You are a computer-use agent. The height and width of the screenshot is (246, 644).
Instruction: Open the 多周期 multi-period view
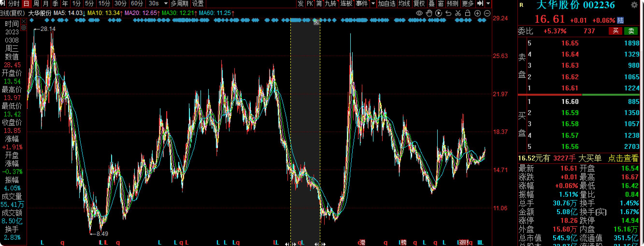click(x=179, y=3)
